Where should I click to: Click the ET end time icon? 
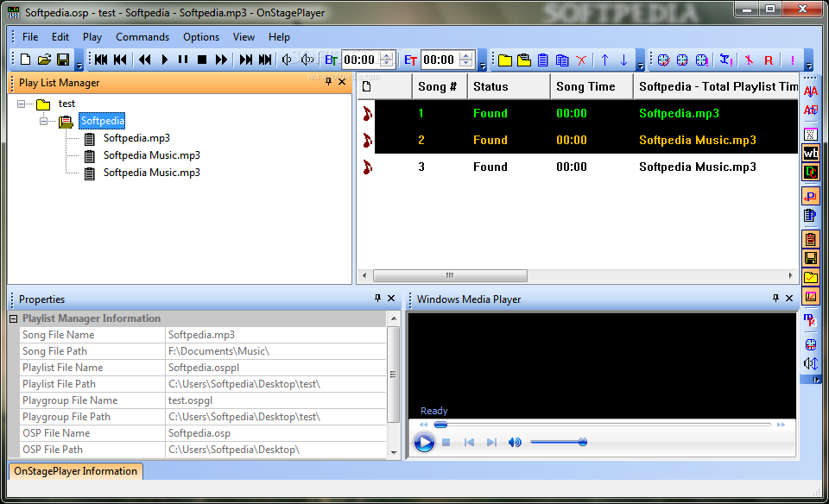click(x=410, y=60)
